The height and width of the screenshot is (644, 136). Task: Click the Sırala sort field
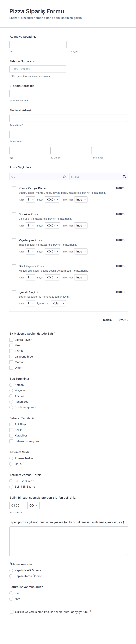[x=95, y=176]
